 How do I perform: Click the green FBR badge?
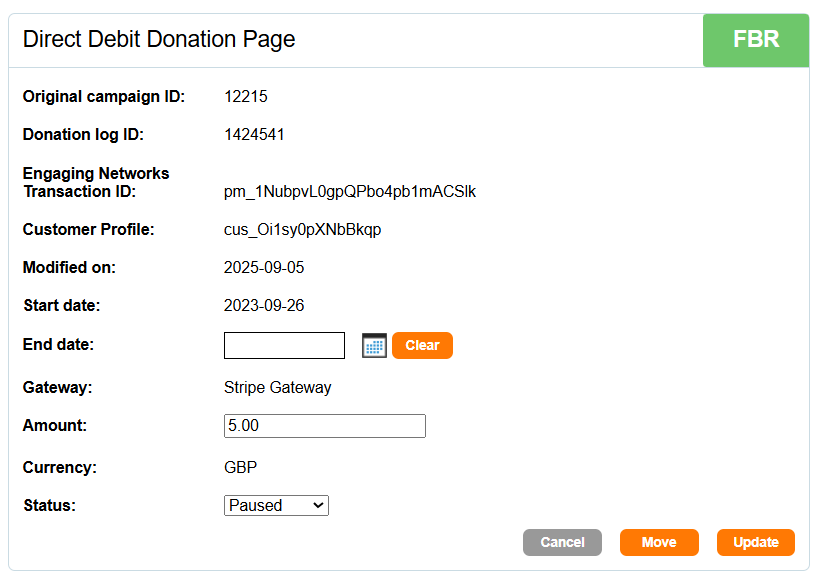pos(756,40)
